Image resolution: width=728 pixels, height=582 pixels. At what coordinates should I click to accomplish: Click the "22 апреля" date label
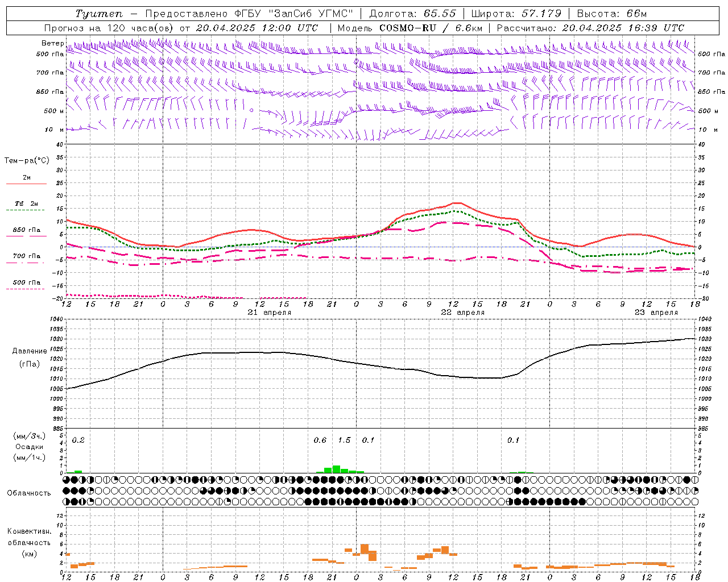click(x=462, y=313)
